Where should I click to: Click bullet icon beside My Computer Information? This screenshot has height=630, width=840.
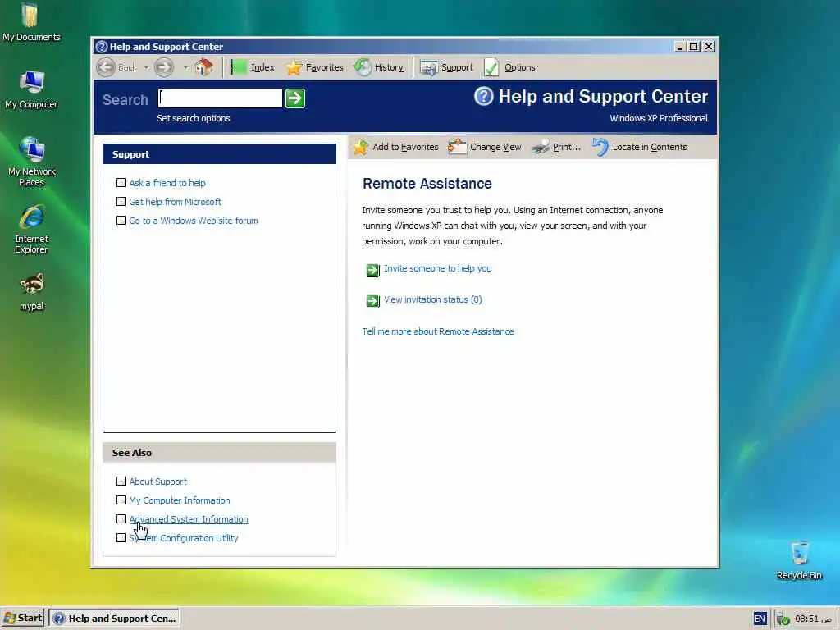pos(121,500)
